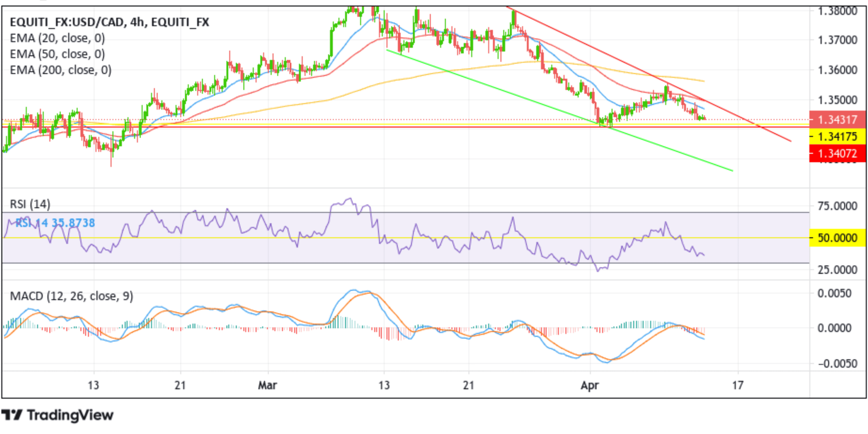Screen dimensions: 868x434
Task: Click the 17 date label on time axis
Action: [738, 385]
